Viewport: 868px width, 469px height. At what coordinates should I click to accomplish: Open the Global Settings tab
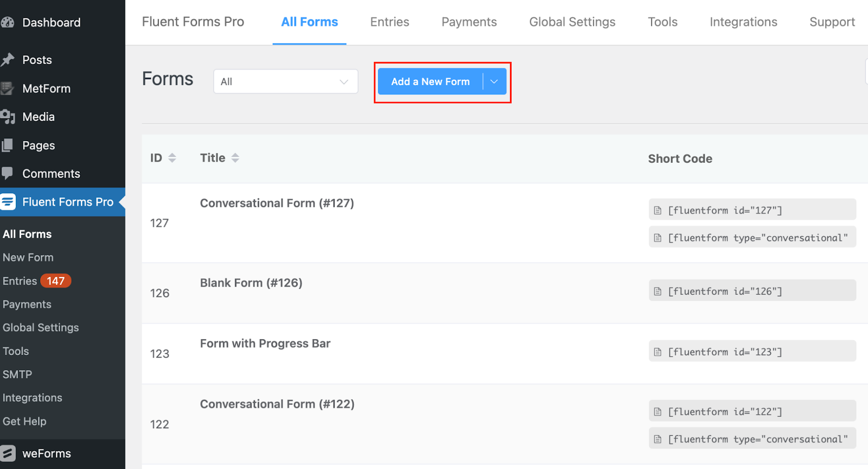572,22
